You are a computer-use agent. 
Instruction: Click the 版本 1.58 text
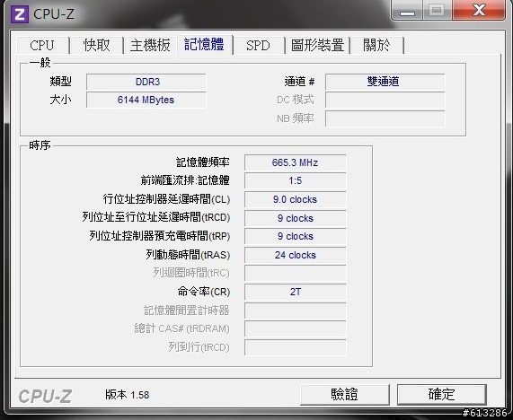[128, 395]
